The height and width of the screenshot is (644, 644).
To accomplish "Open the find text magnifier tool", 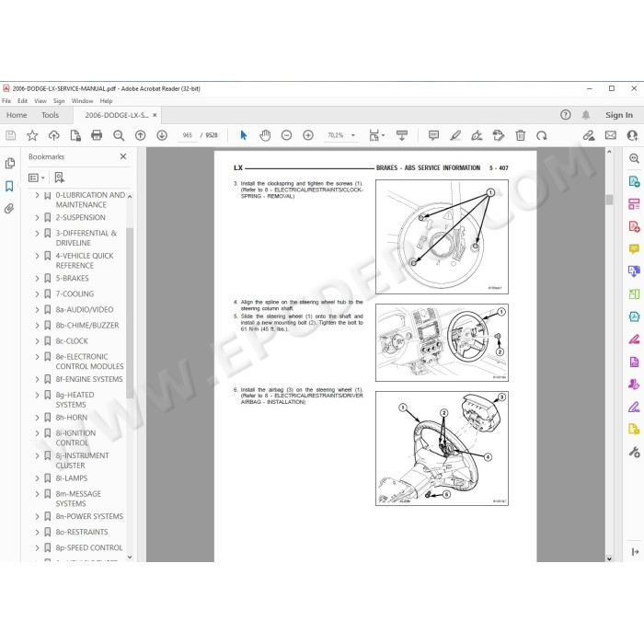I will click(119, 135).
